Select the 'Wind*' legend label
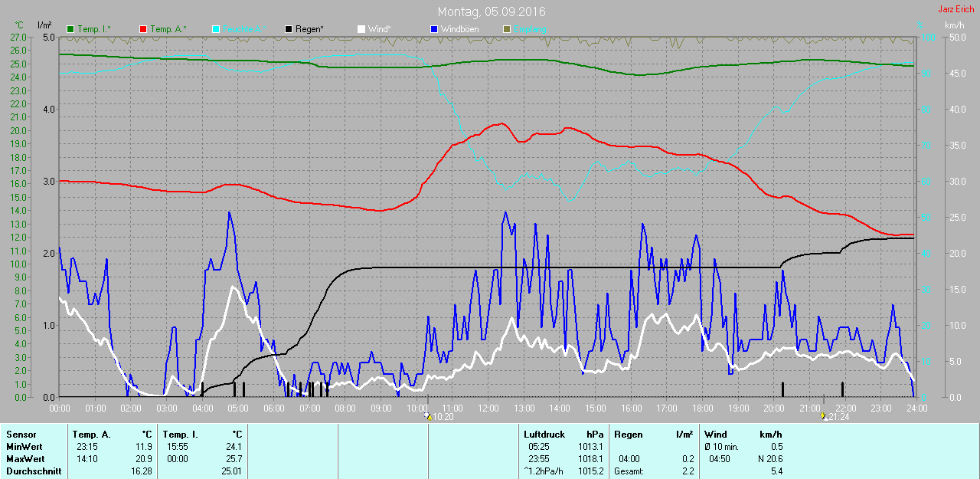This screenshot has width=980, height=479. point(379,29)
